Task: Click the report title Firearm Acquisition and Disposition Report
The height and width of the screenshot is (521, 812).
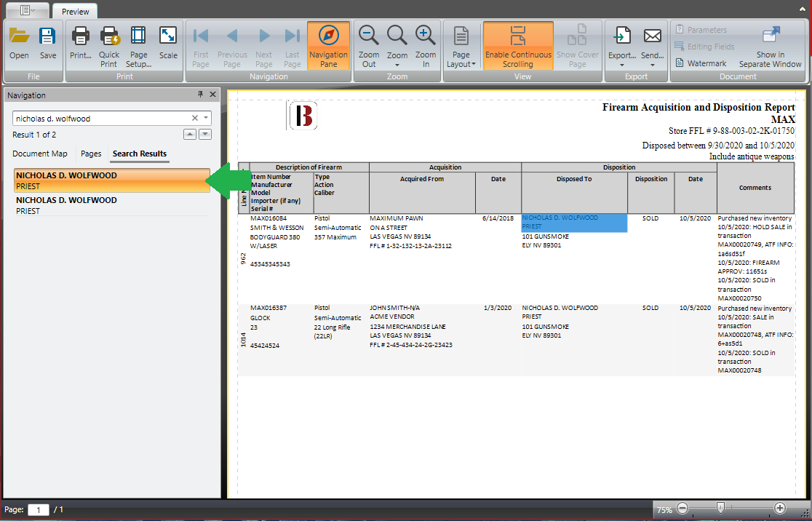Action: [x=698, y=107]
